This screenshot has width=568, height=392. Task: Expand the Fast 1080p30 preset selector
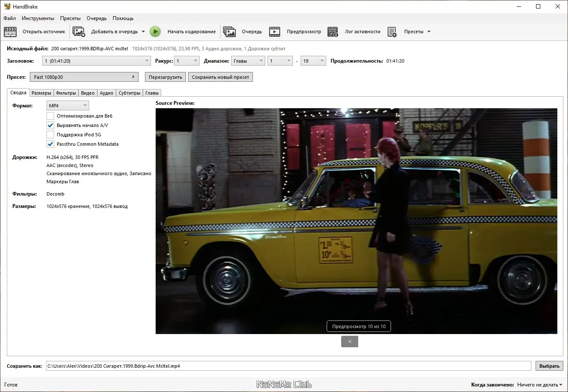(84, 77)
